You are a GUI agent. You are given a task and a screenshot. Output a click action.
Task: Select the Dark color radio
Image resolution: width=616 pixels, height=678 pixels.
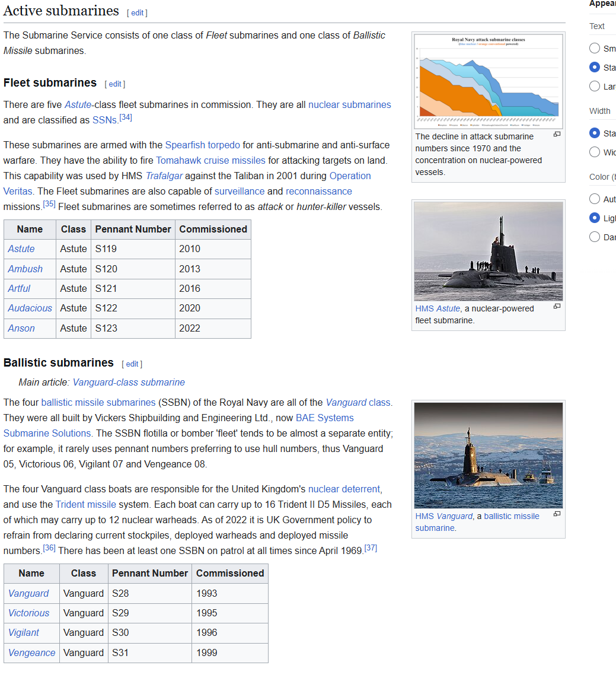coord(595,237)
